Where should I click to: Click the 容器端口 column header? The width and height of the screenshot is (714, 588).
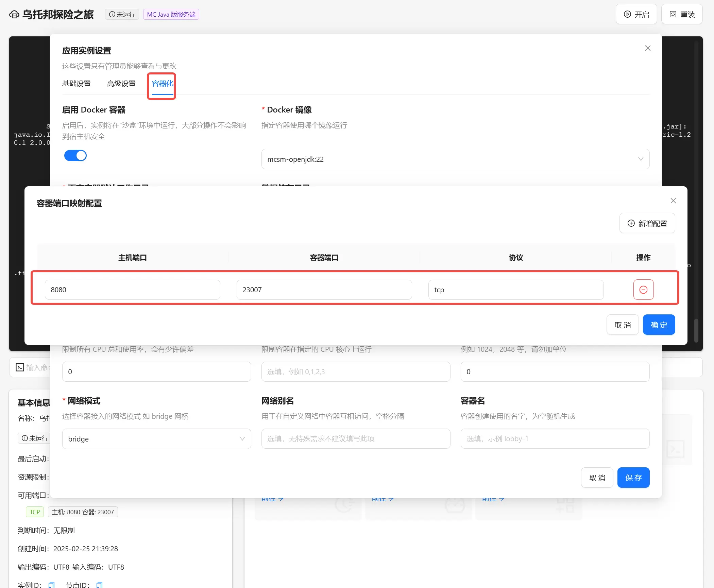click(324, 258)
